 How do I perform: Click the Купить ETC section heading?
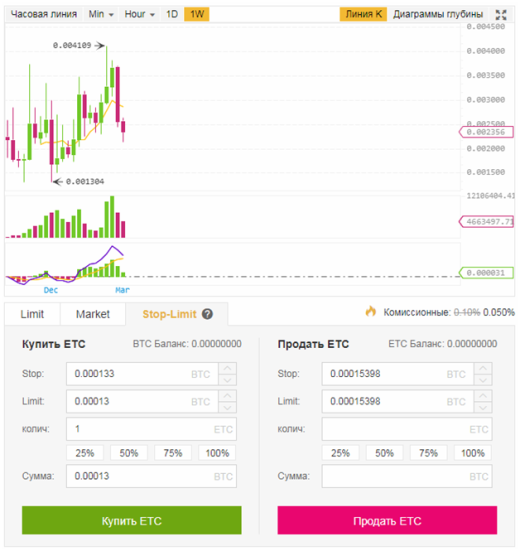pyautogui.click(x=54, y=344)
